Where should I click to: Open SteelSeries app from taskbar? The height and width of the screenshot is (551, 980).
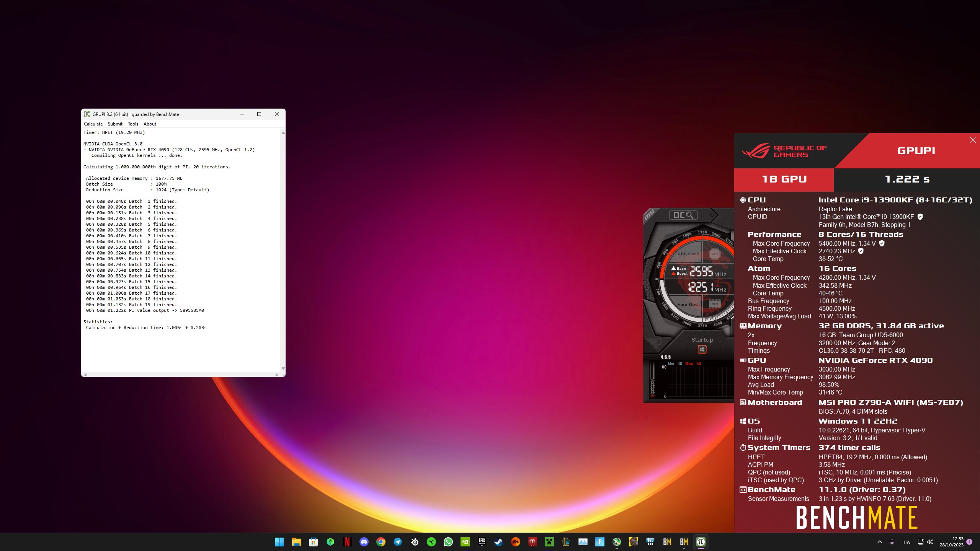[x=414, y=542]
